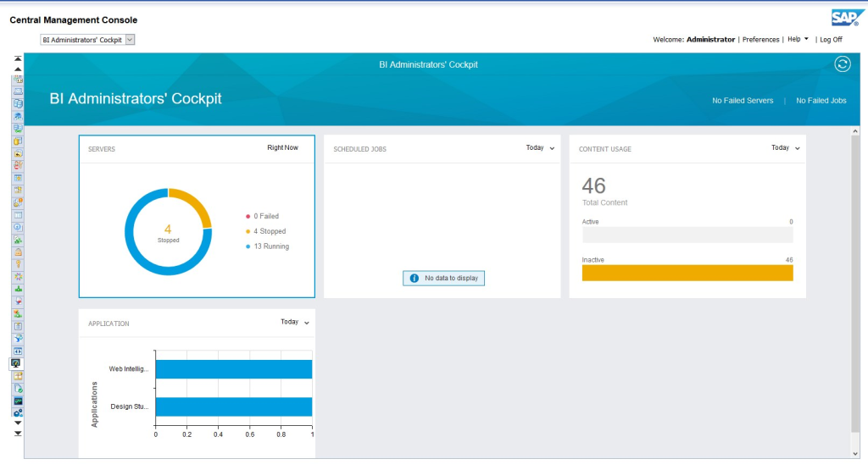Click the refresh icon in the cockpit header
This screenshot has height=470, width=868.
coord(843,64)
